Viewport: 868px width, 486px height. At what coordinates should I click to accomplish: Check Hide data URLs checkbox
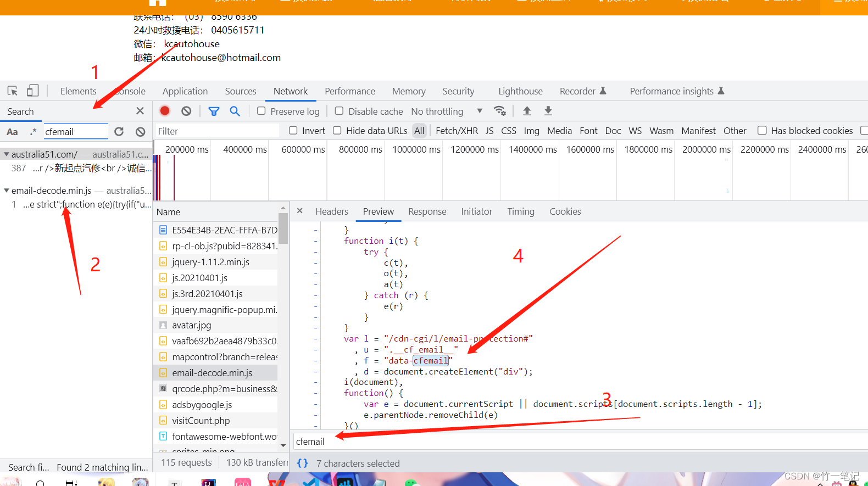click(337, 130)
